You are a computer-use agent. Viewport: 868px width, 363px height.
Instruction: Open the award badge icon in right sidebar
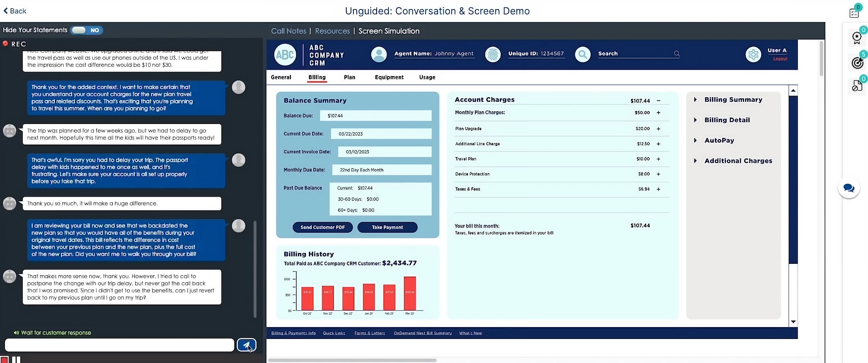(857, 37)
